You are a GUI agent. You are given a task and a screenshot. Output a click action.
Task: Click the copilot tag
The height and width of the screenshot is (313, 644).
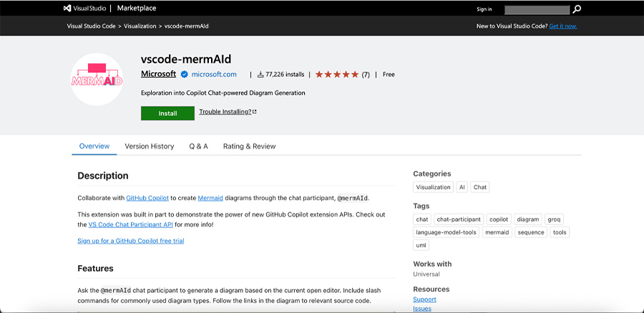[x=499, y=219]
